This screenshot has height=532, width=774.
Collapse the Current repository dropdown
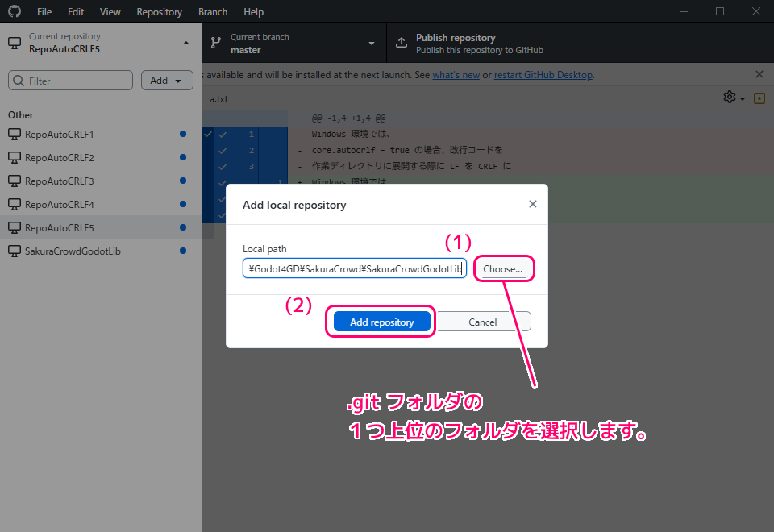[x=186, y=43]
